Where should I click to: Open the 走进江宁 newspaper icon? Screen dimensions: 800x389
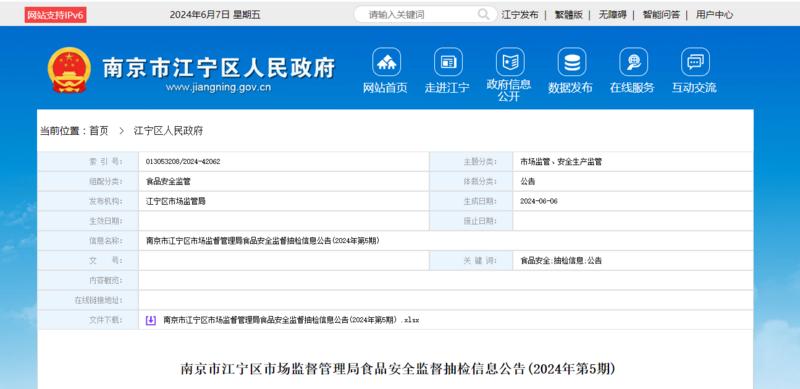(x=448, y=62)
